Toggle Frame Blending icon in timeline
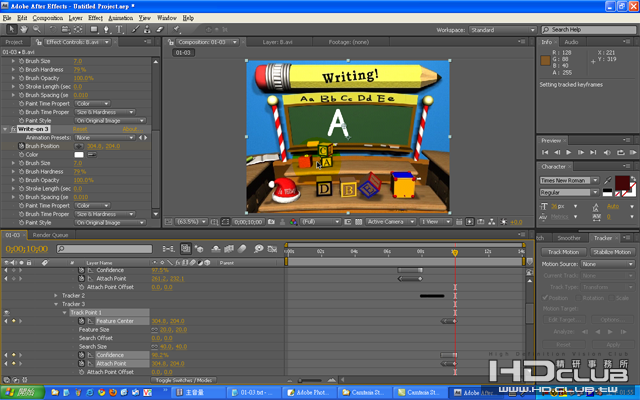This screenshot has height=400, width=640. pos(229,249)
